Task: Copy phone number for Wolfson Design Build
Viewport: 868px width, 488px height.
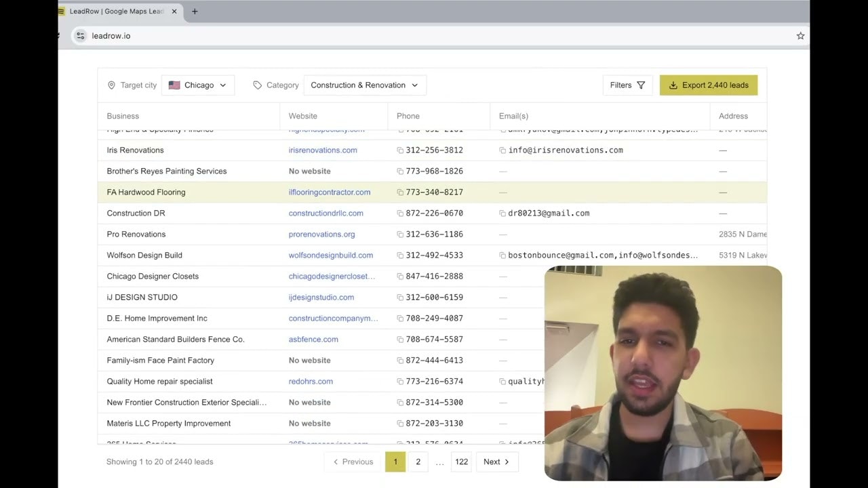Action: [x=401, y=256]
